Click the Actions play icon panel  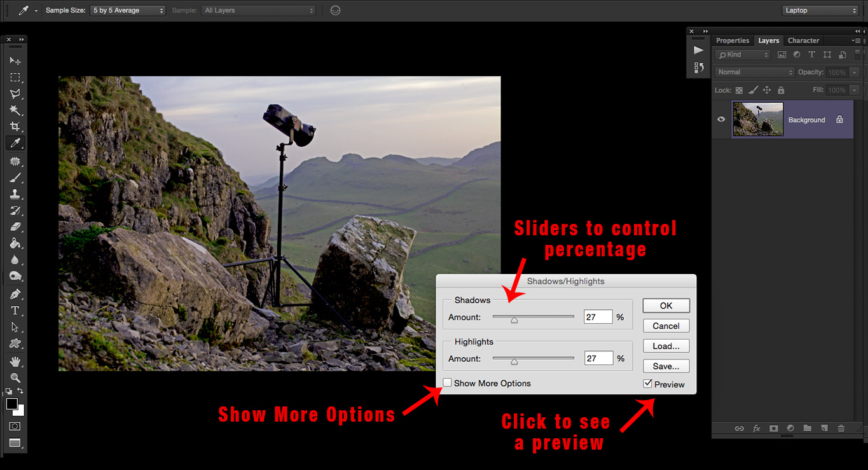698,50
